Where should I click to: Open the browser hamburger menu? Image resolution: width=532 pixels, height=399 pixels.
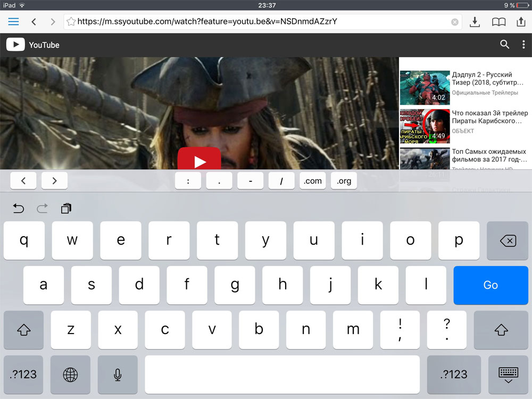pos(14,22)
